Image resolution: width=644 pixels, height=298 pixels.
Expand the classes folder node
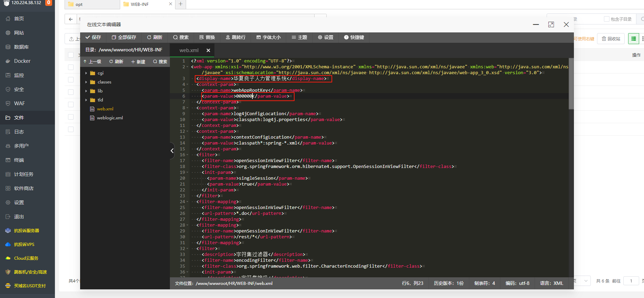(x=86, y=82)
